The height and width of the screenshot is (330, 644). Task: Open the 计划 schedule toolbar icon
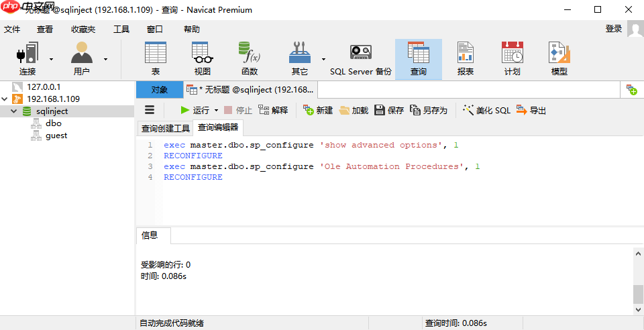click(512, 59)
